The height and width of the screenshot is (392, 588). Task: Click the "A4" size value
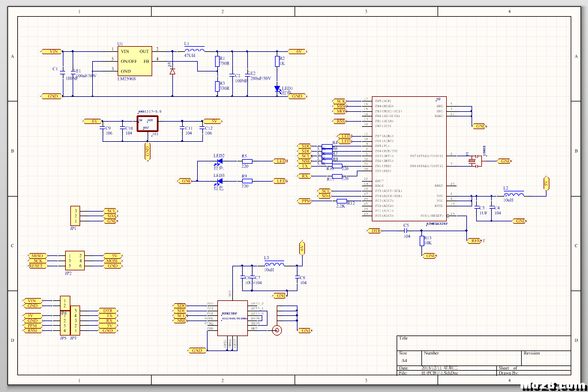404,360
